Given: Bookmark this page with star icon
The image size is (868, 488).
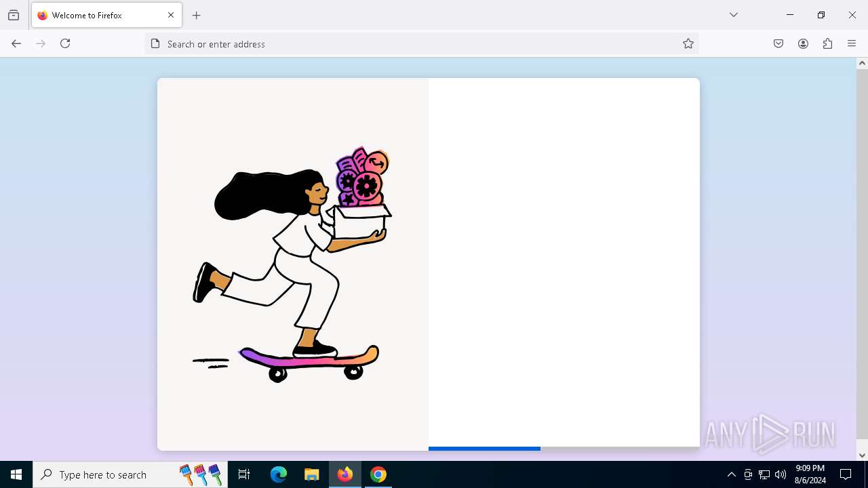Looking at the screenshot, I should point(688,43).
